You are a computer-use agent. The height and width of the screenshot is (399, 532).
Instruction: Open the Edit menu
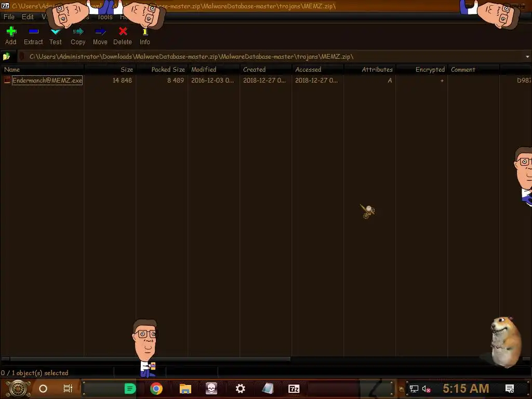tap(28, 17)
